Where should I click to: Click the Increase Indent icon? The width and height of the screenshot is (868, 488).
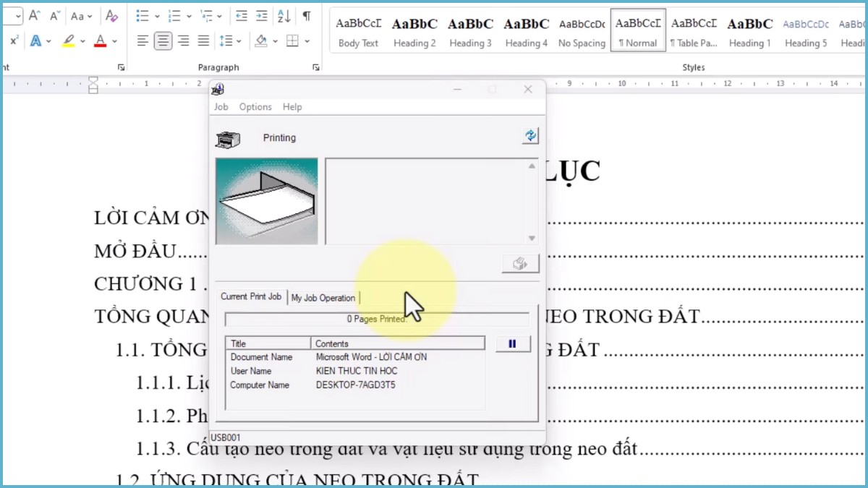[x=260, y=16]
